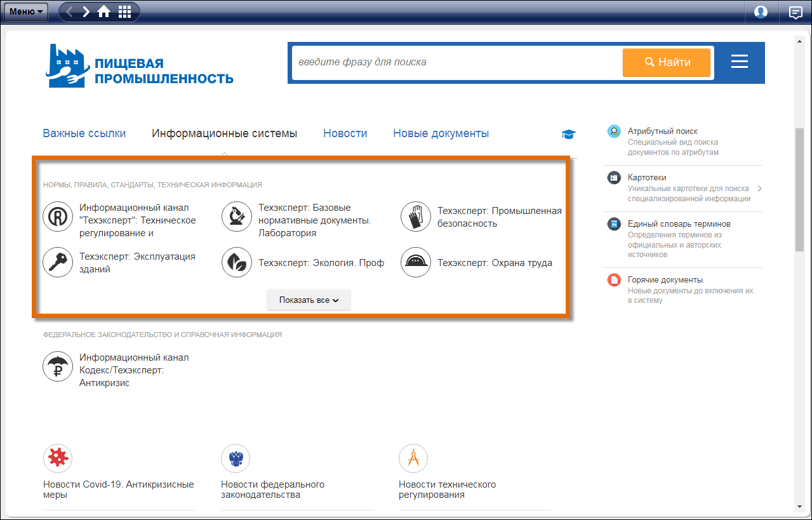Click the graduation cap icon
Screen dimensions: 812x520
(x=568, y=134)
